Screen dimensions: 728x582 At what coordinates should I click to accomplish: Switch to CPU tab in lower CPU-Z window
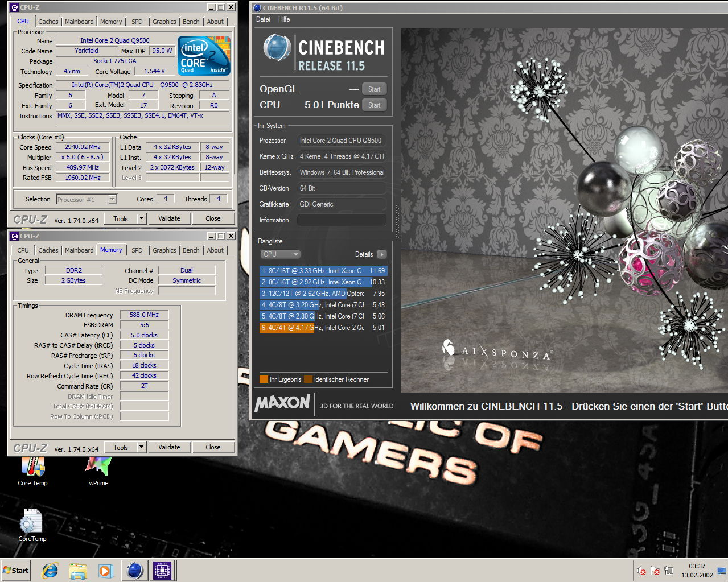[x=23, y=250]
